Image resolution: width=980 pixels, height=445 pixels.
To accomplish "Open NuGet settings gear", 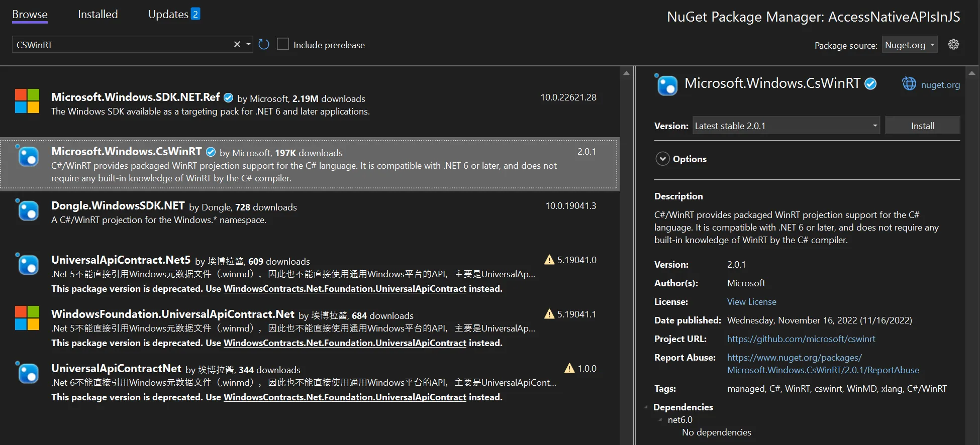I will tap(953, 44).
